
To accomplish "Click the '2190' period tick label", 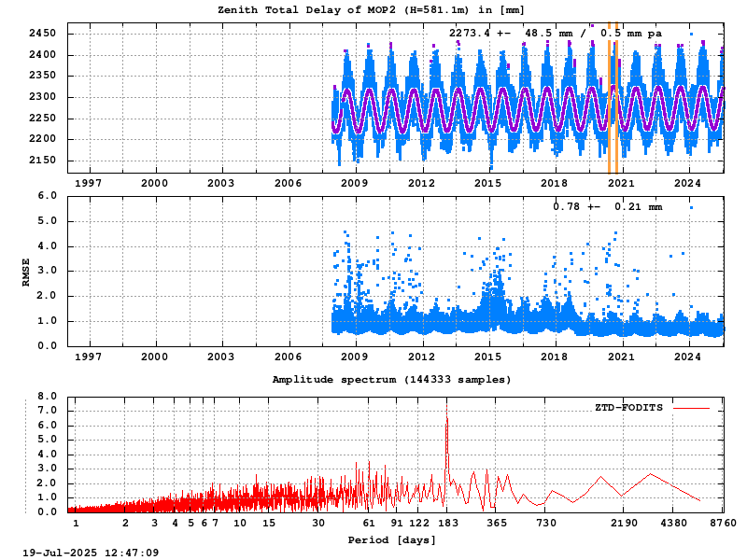I will click(x=624, y=523).
